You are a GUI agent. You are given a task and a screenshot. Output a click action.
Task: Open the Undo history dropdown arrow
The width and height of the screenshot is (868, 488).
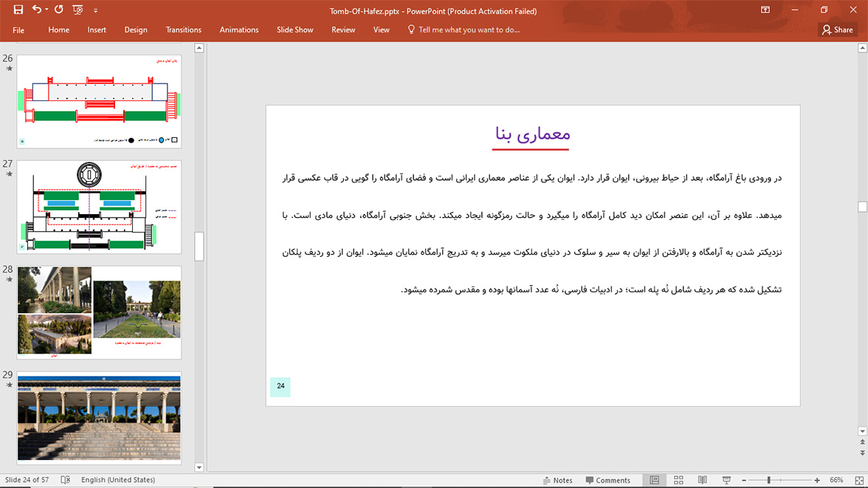point(46,10)
